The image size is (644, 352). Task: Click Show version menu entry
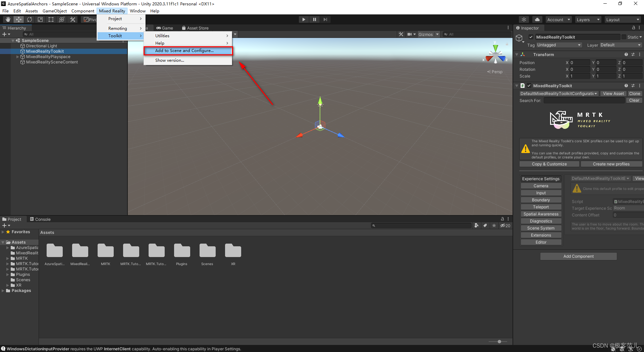[x=188, y=60]
